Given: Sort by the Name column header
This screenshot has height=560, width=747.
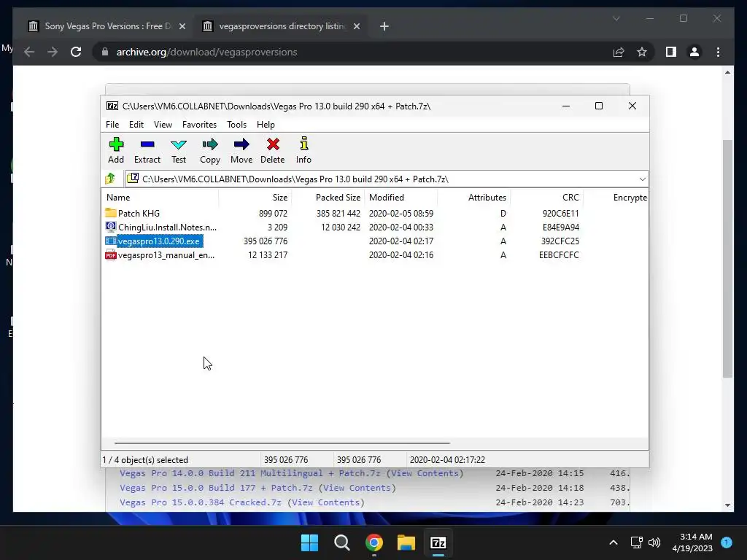Looking at the screenshot, I should pos(160,197).
